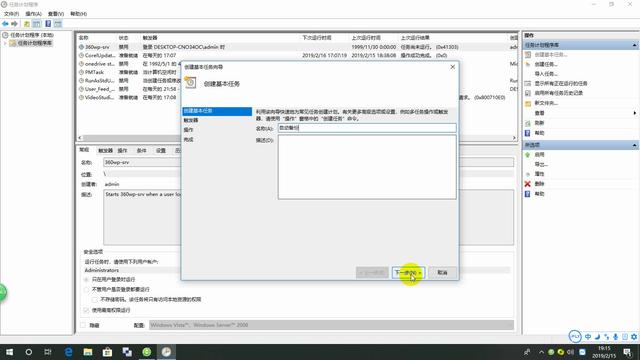This screenshot has height=360, width=640.
Task: Switch to the Actions tab in task details
Action: 122,151
